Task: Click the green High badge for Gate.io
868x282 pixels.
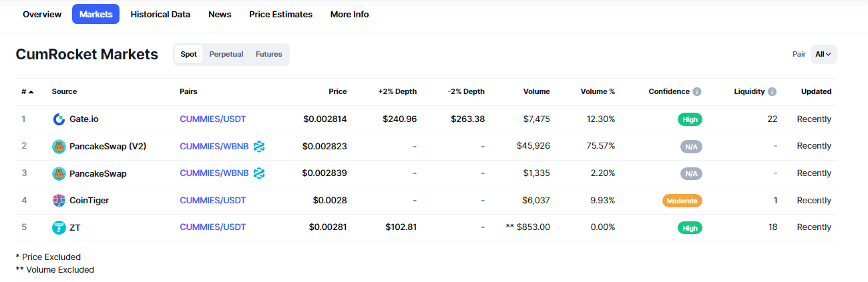Action: pos(690,119)
